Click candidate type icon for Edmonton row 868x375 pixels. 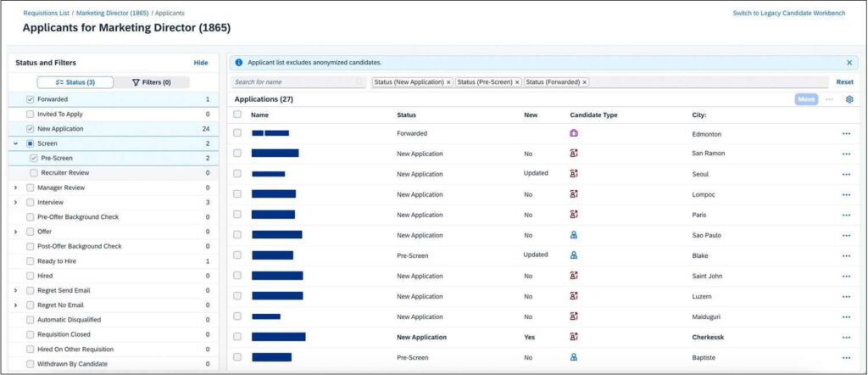[574, 133]
